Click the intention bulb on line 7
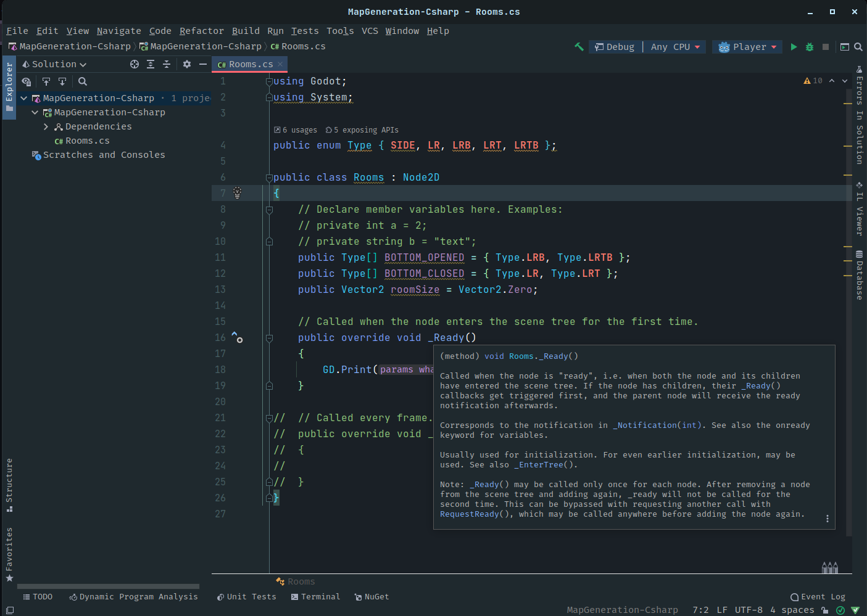This screenshot has width=867, height=616. coord(236,192)
